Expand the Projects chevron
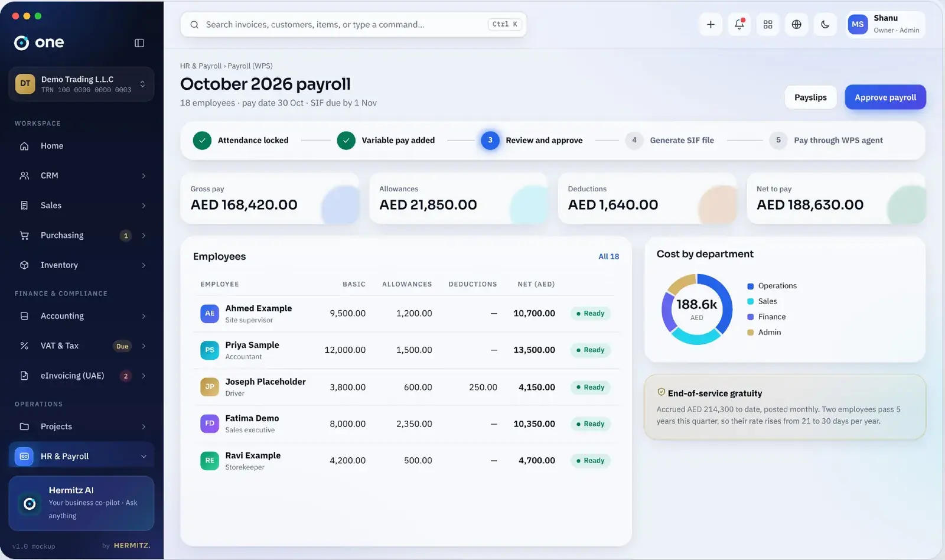 (x=144, y=426)
